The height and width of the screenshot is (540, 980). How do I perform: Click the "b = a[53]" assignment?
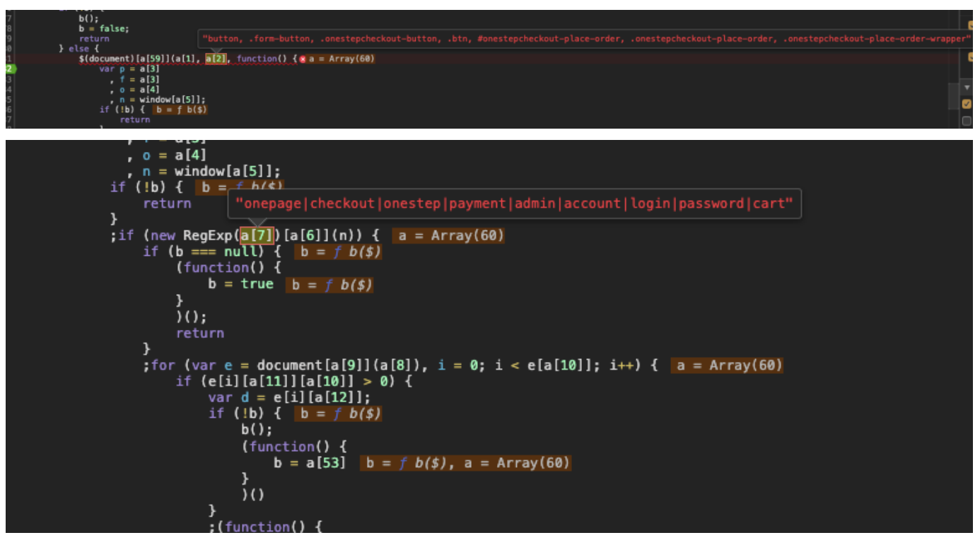tap(310, 463)
